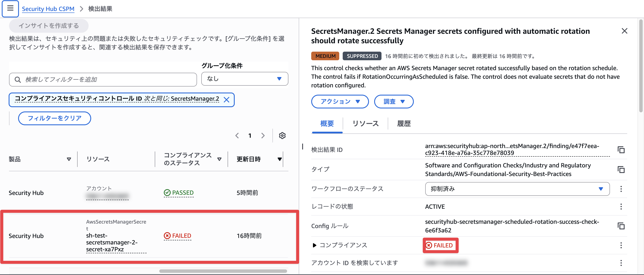
Task: Sort by 更新日時 column arrow
Action: pos(280,159)
